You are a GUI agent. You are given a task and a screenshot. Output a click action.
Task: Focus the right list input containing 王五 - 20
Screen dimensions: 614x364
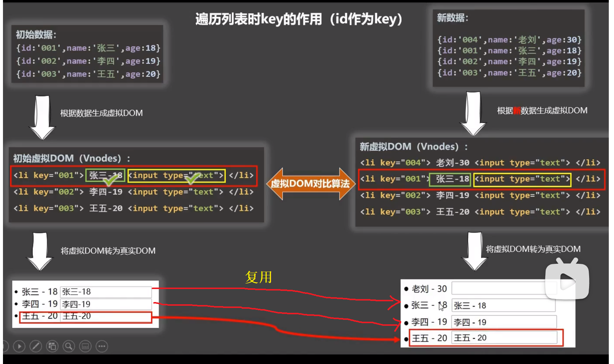click(x=504, y=338)
